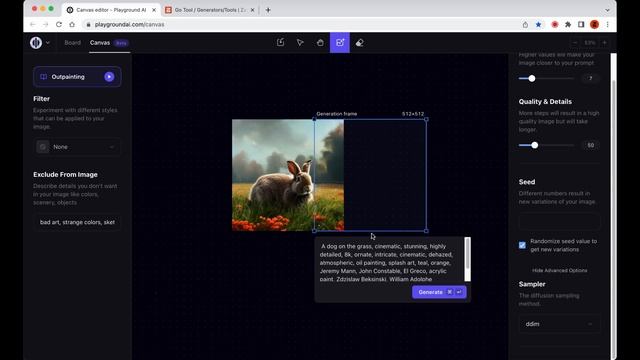Open the Filter None dropdown
Screen dimensions: 640x360
[x=77, y=147]
